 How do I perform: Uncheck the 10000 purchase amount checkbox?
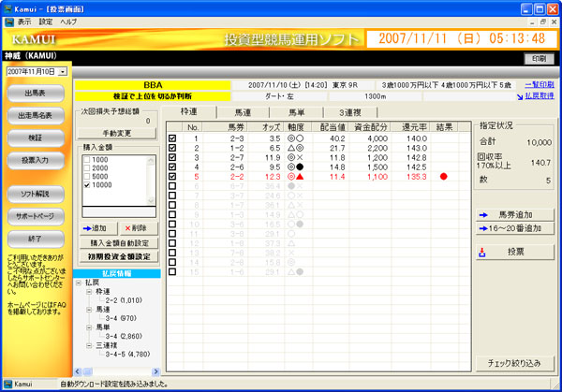(87, 185)
